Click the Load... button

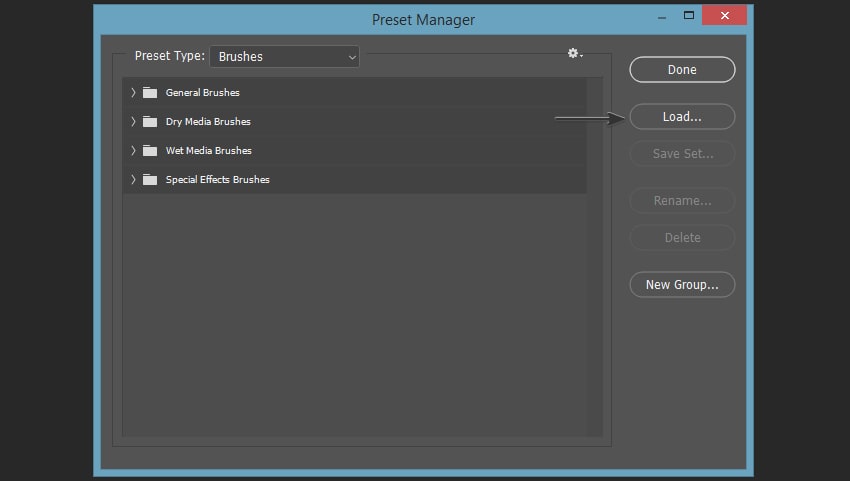(682, 117)
